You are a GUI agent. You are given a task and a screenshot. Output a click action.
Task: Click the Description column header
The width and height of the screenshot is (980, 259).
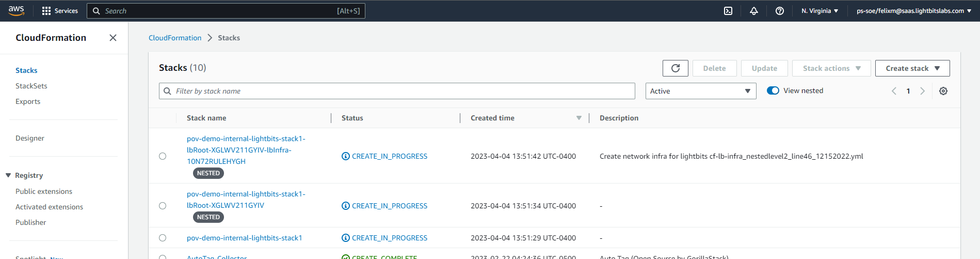pos(619,118)
